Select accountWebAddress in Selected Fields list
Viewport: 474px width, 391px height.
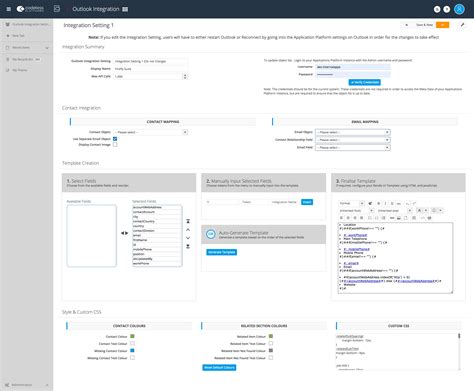tap(157, 207)
